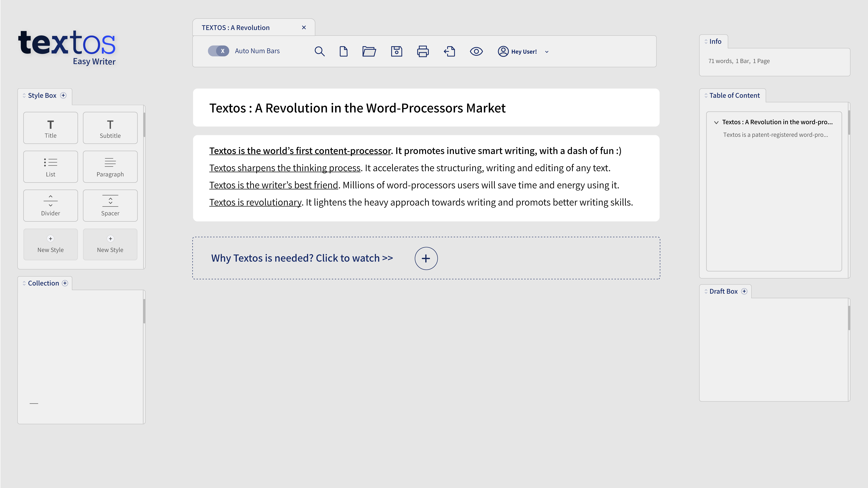Insert a Divider from Style Box

coord(51,205)
